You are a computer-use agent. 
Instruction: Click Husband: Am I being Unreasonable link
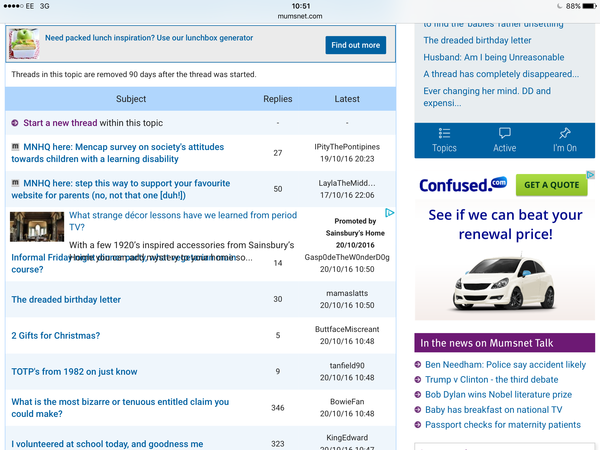(x=494, y=57)
